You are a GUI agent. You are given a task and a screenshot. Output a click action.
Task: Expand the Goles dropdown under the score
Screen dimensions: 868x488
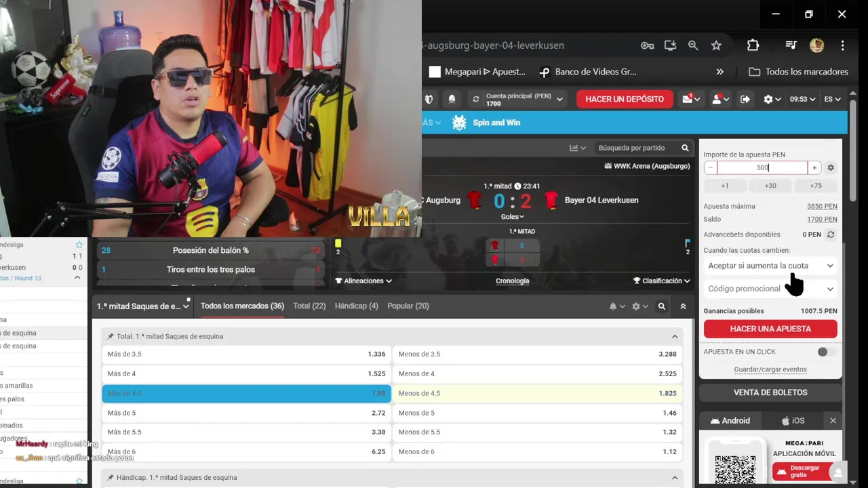[512, 217]
